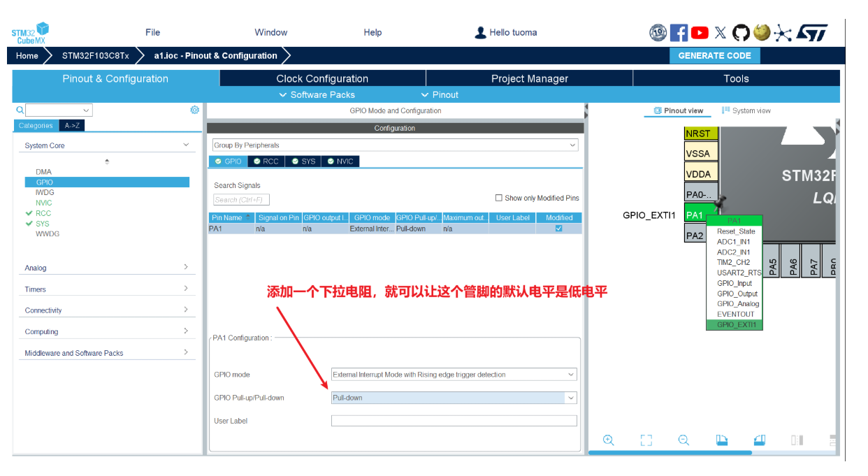Switch to the RCC configuration tab
Screen dimensions: 868x476
click(x=266, y=161)
